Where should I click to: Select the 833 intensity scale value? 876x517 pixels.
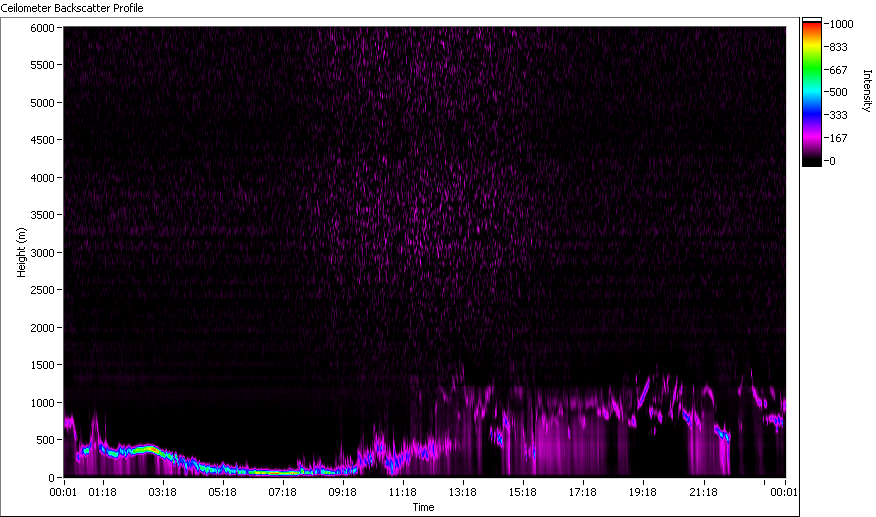(838, 48)
